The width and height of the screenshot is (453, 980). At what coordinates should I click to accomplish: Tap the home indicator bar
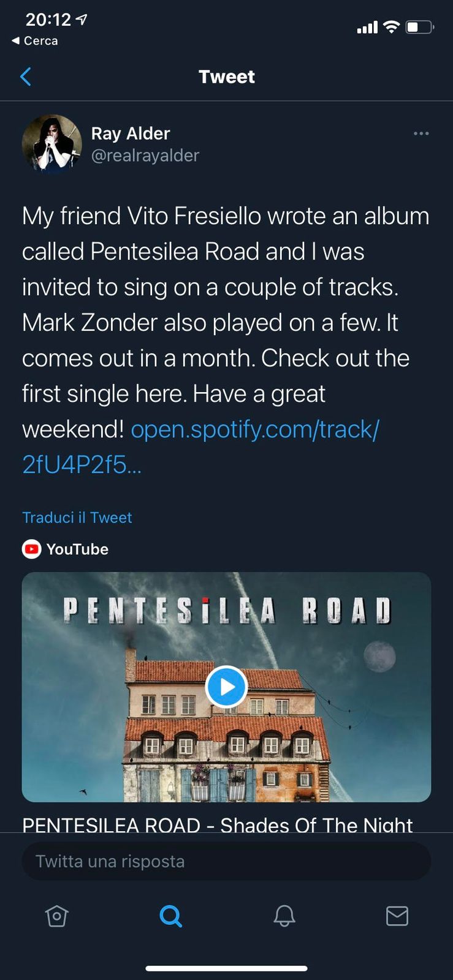[x=226, y=968]
